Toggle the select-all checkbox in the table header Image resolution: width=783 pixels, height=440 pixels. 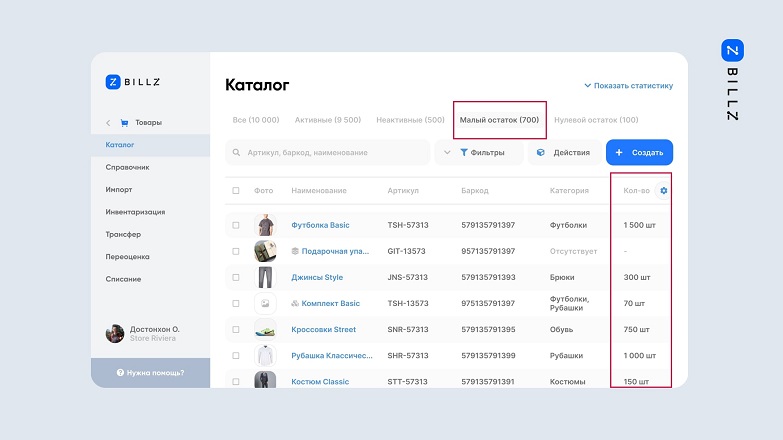[236, 190]
